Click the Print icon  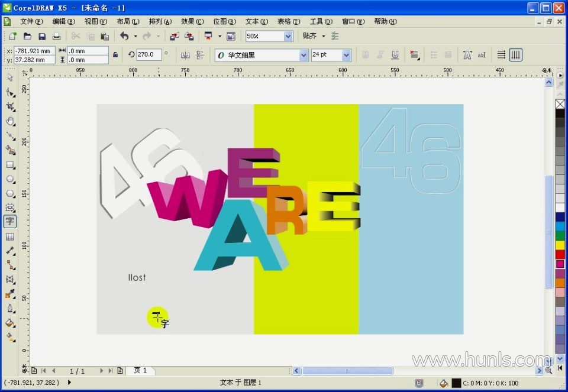[57, 36]
